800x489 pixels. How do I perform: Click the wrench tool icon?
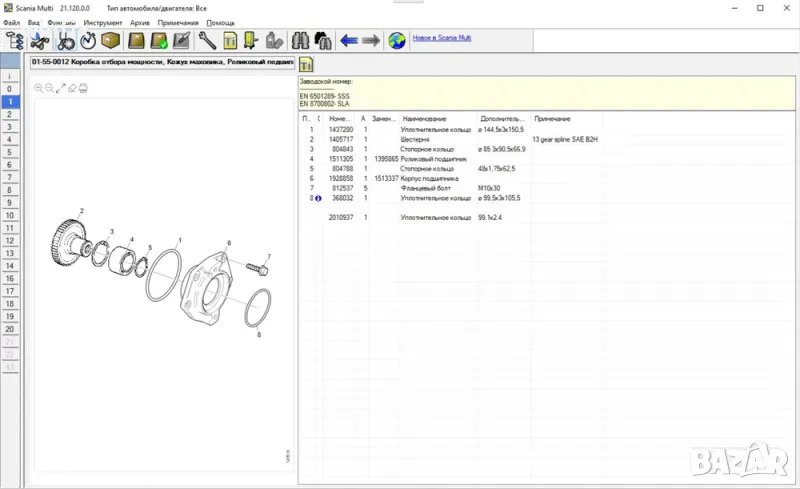click(208, 41)
